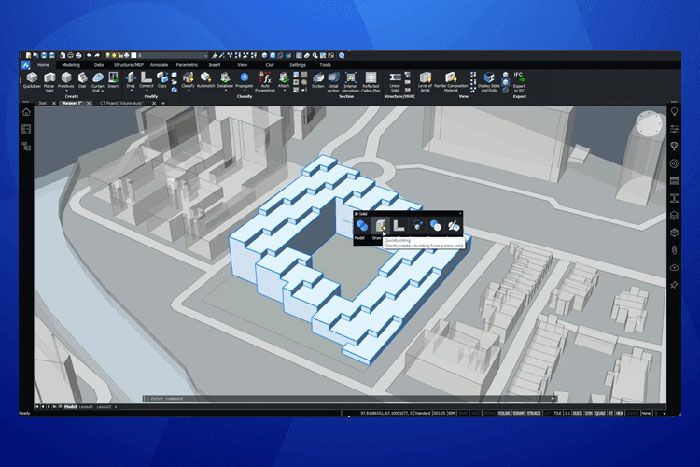Open the lightbulb tips panel at right
This screenshot has height=467, width=700.
pos(674,112)
